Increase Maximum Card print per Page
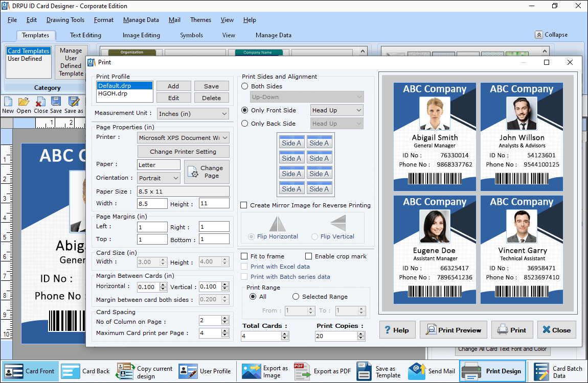This screenshot has height=383, width=588. click(225, 331)
